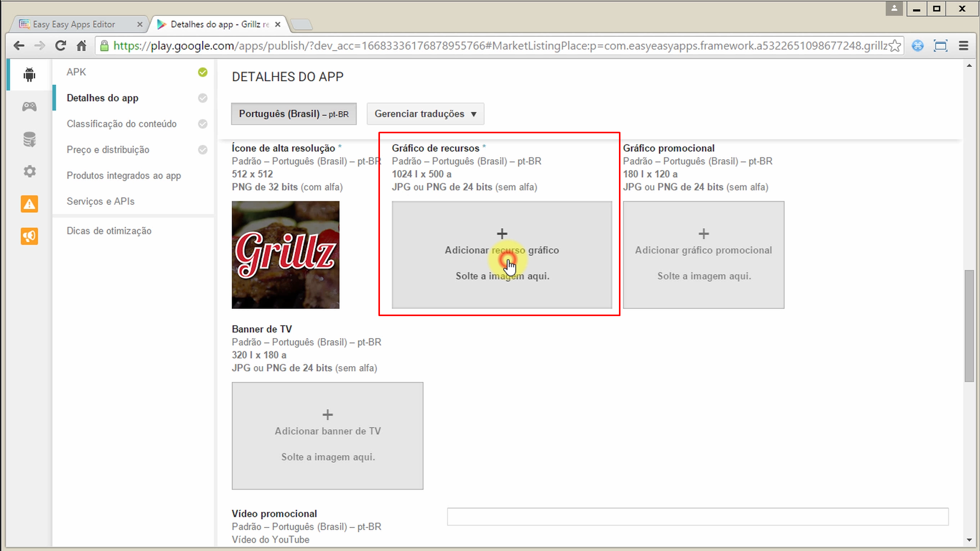Expand the Gerenciar traduções dropdown

click(x=425, y=114)
